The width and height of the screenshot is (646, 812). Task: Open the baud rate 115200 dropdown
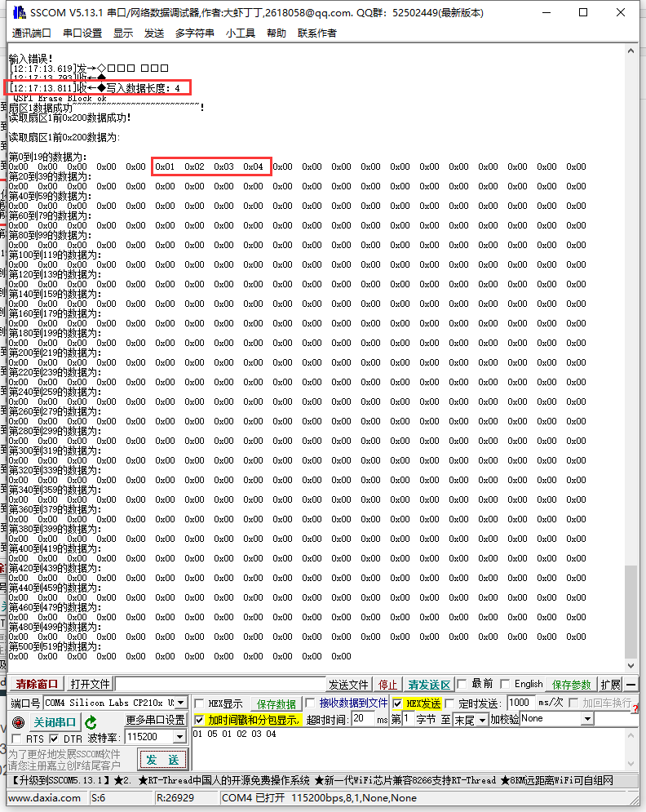pos(179,736)
